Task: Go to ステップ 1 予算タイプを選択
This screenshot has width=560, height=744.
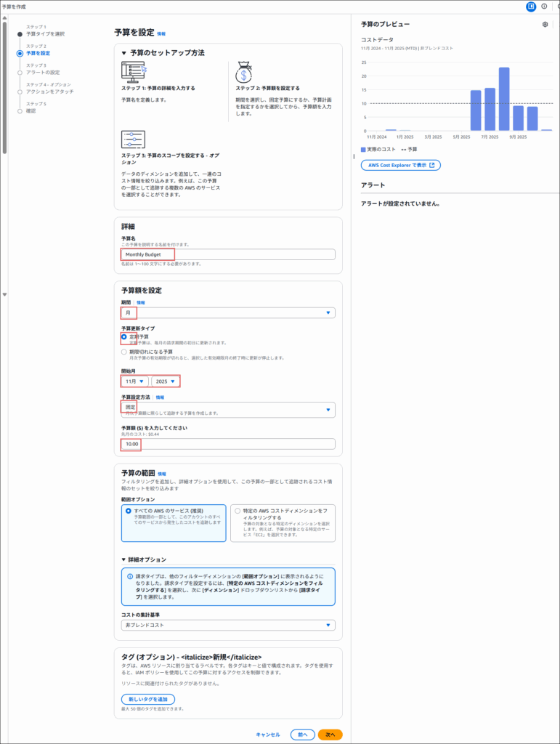Action: coord(45,33)
